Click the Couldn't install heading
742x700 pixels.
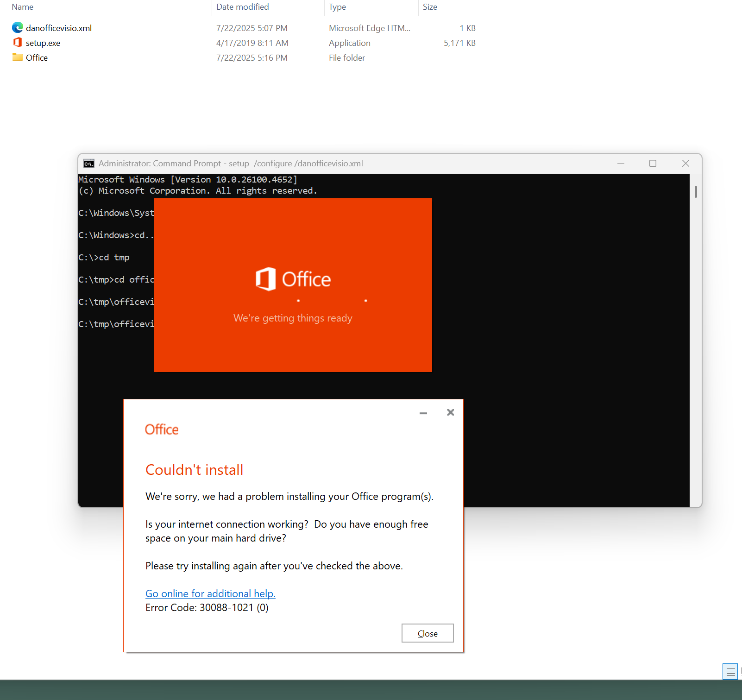tap(194, 470)
